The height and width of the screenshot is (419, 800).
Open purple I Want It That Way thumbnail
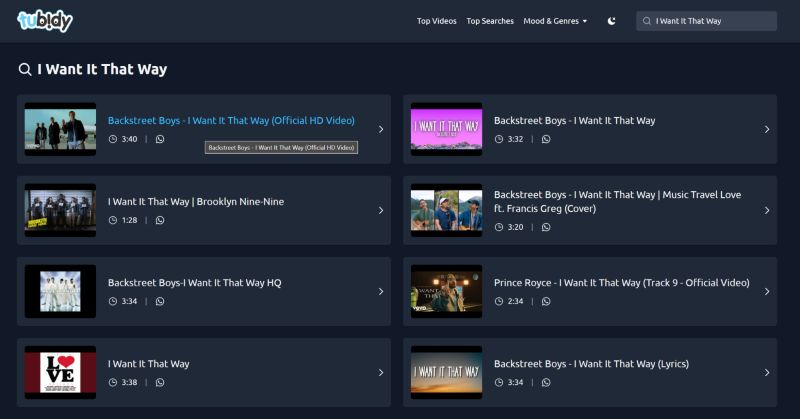[x=446, y=129]
